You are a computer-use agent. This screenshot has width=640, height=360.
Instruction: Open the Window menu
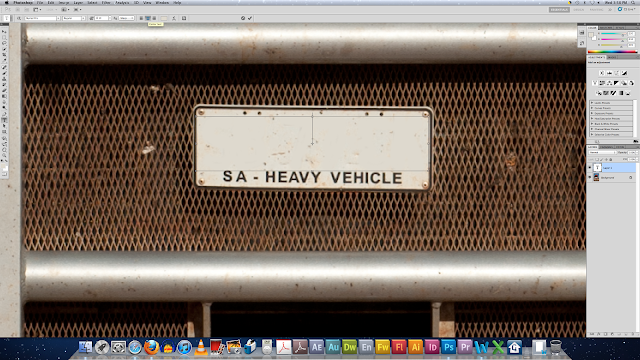pos(162,2)
